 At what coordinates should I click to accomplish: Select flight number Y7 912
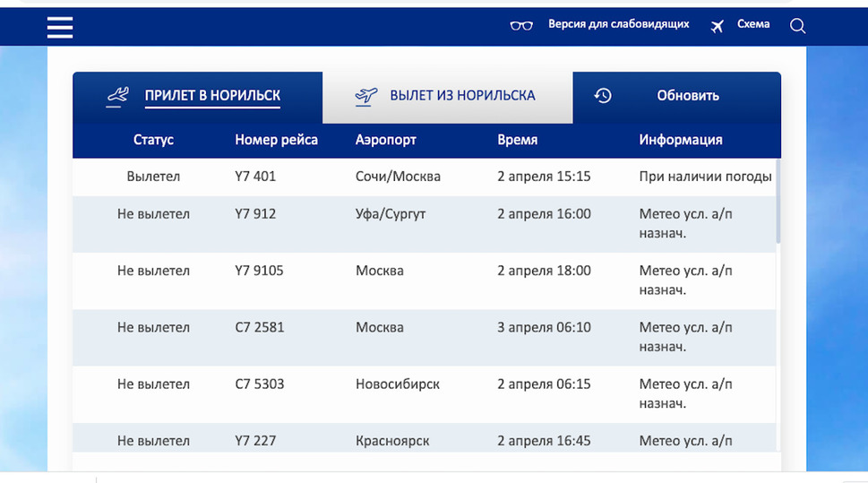pyautogui.click(x=255, y=214)
